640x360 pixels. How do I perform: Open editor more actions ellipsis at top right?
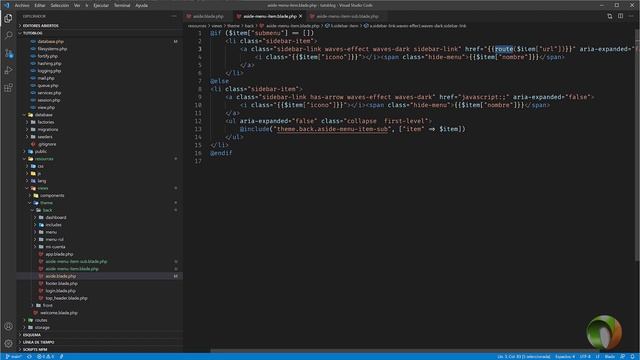pyautogui.click(x=631, y=16)
